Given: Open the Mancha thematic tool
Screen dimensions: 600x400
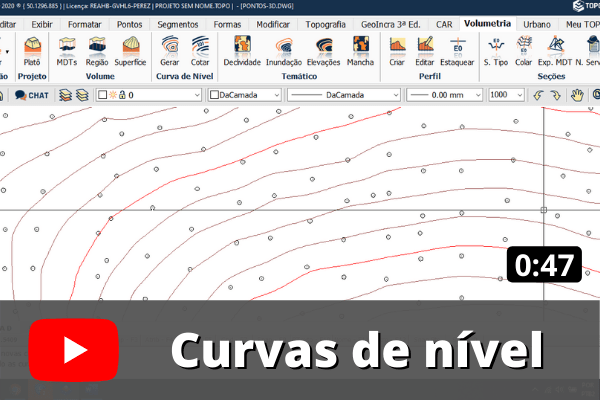Looking at the screenshot, I should 360,51.
